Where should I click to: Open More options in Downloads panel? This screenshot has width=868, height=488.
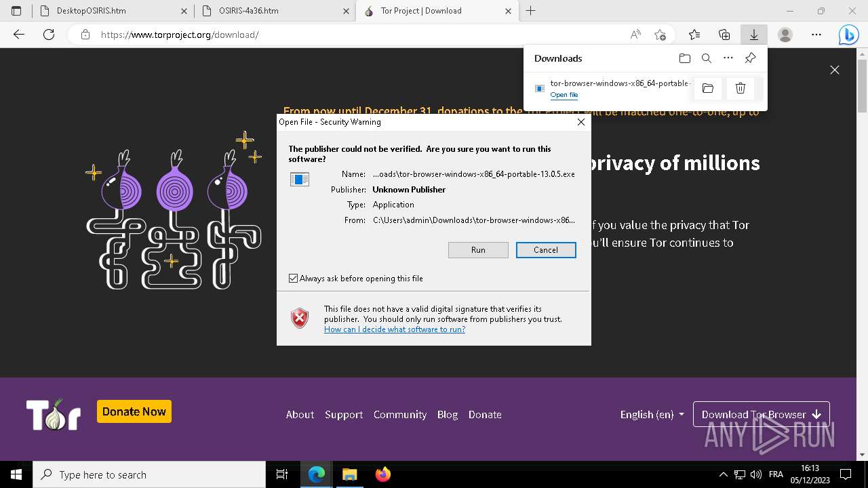728,58
